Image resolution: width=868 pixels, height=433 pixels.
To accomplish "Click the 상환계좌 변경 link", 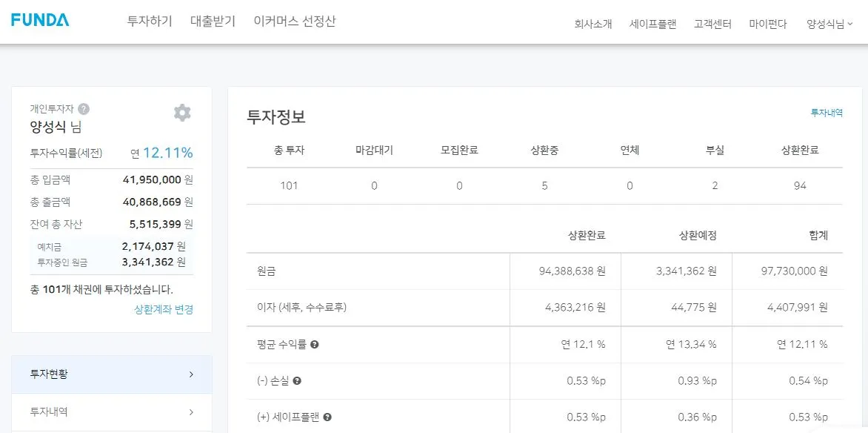I will (x=164, y=310).
